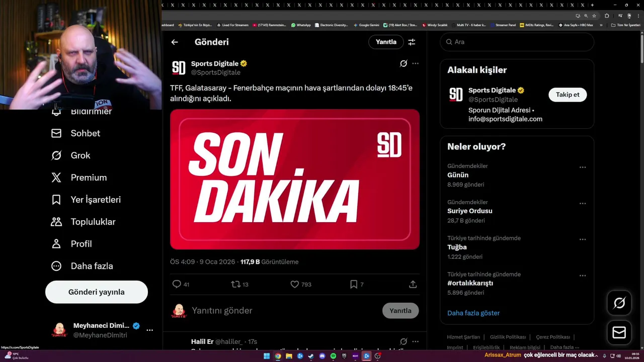Click the Gizlilik Politikası footer link
The width and height of the screenshot is (644, 362).
click(508, 337)
